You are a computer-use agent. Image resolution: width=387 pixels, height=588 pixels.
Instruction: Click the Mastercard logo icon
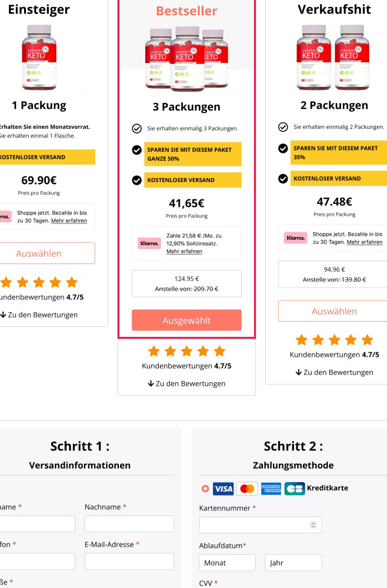247,489
